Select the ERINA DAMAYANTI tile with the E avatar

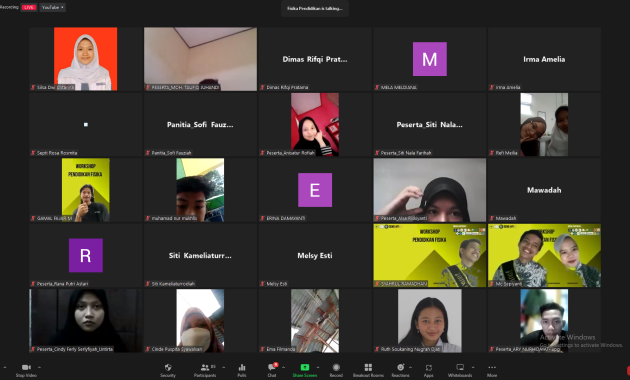315,190
